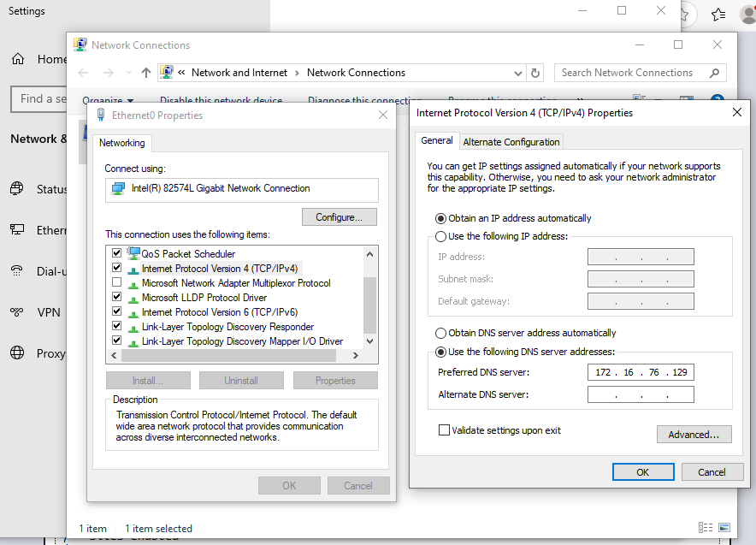The height and width of the screenshot is (545, 756).
Task: Click the network adapter icon beside Intel(R) 82574L
Action: point(118,188)
